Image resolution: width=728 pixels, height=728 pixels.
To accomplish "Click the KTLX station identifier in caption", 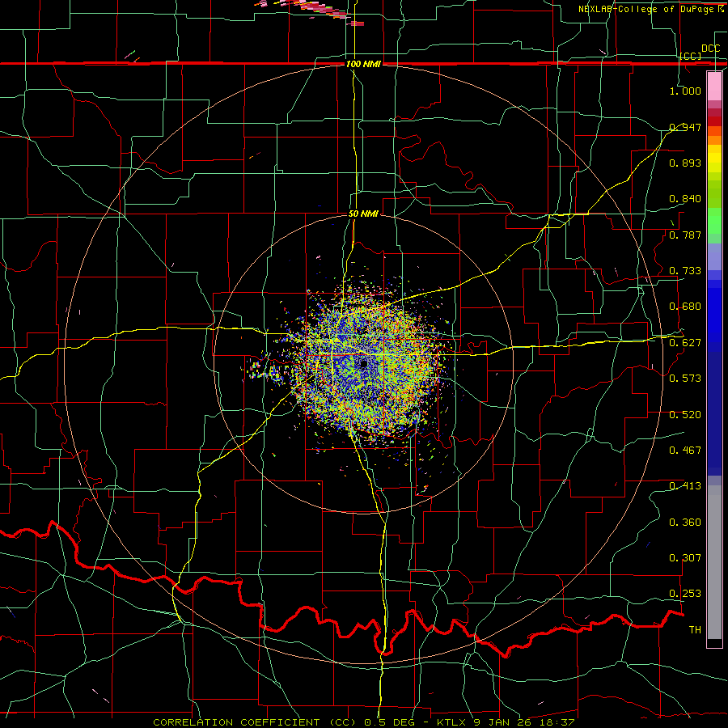I will 452,722.
